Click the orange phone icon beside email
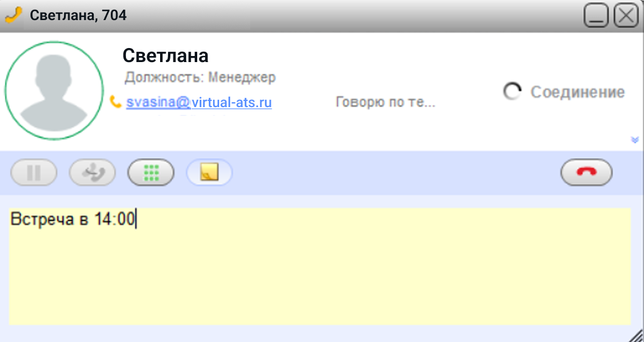The width and height of the screenshot is (644, 342). tap(116, 102)
